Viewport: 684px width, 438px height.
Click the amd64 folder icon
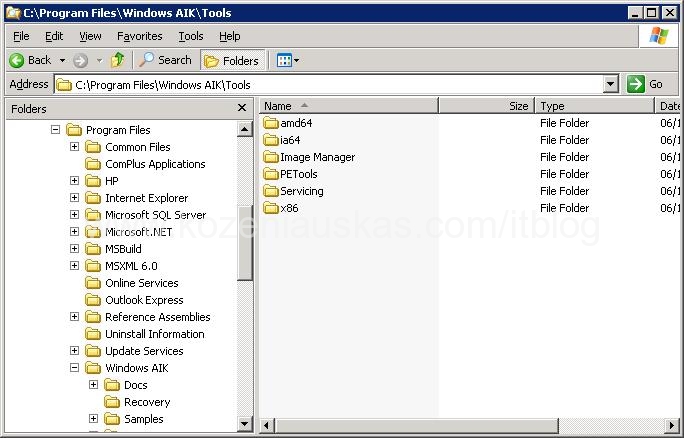coord(271,123)
